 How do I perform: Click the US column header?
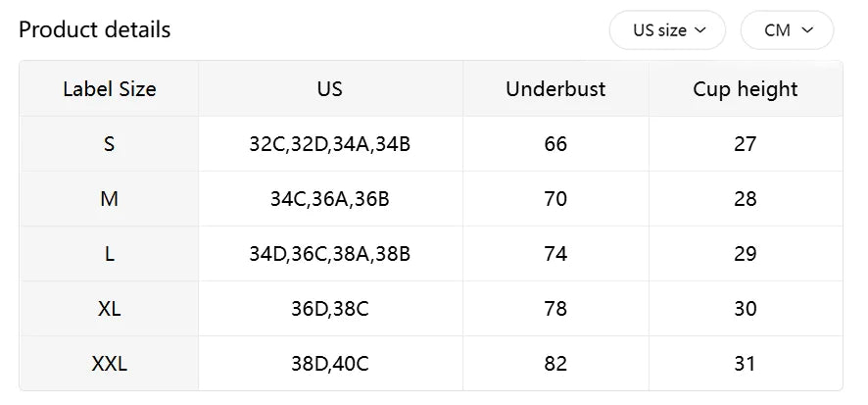pos(330,89)
